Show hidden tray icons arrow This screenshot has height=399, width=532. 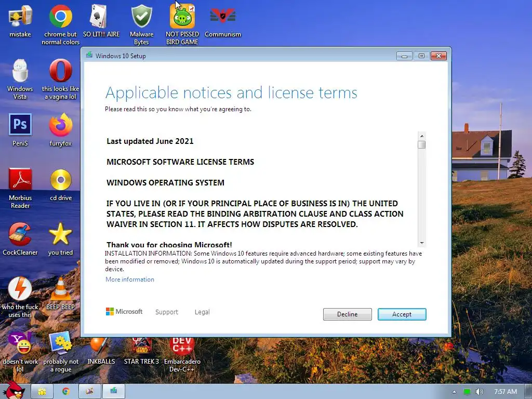454,392
